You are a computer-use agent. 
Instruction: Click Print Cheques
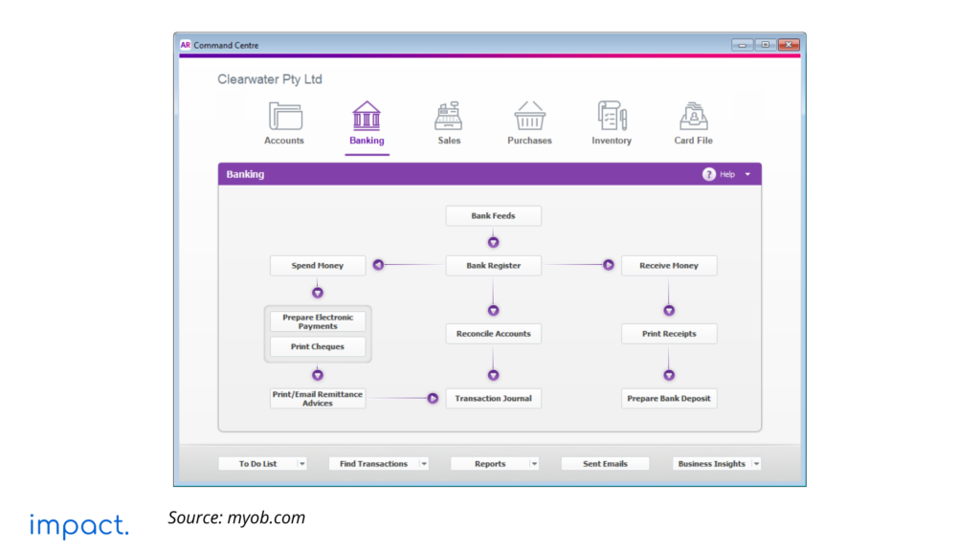point(318,346)
